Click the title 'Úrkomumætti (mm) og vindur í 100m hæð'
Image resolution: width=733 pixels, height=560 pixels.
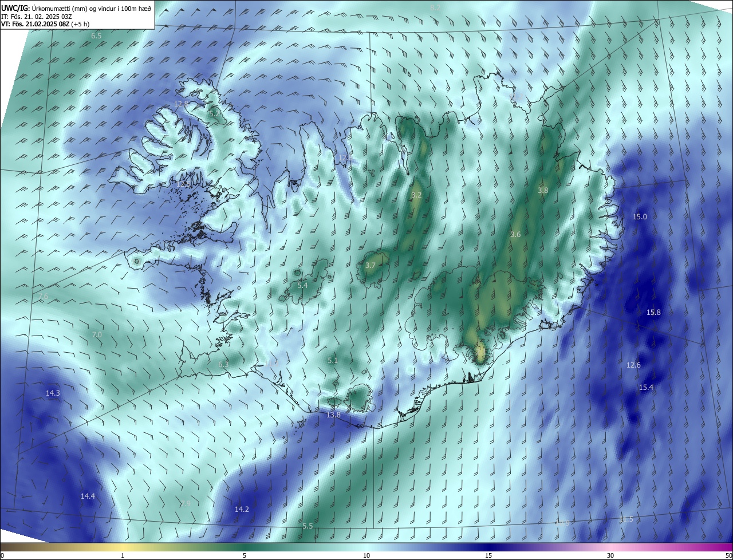[x=93, y=9]
